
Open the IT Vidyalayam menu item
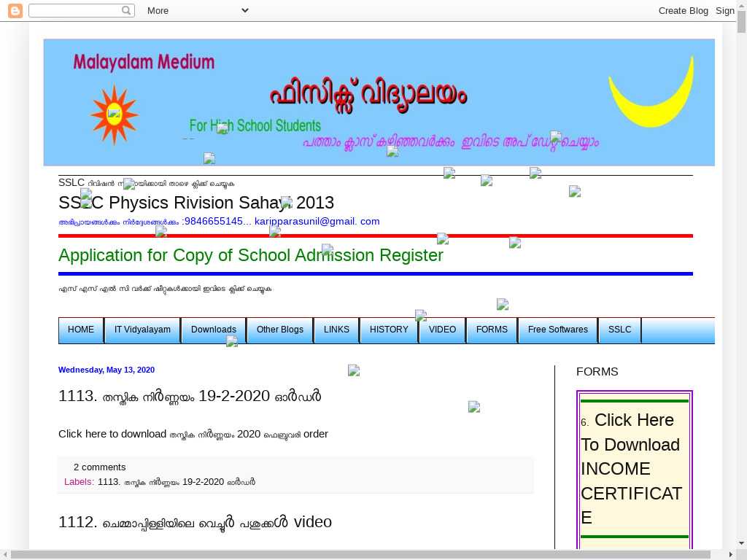pyautogui.click(x=142, y=330)
